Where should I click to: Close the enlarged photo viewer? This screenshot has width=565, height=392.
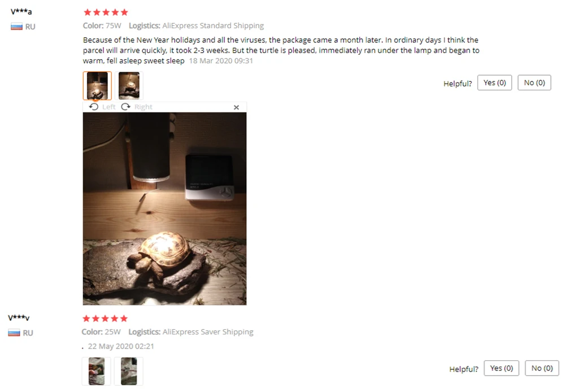point(236,107)
